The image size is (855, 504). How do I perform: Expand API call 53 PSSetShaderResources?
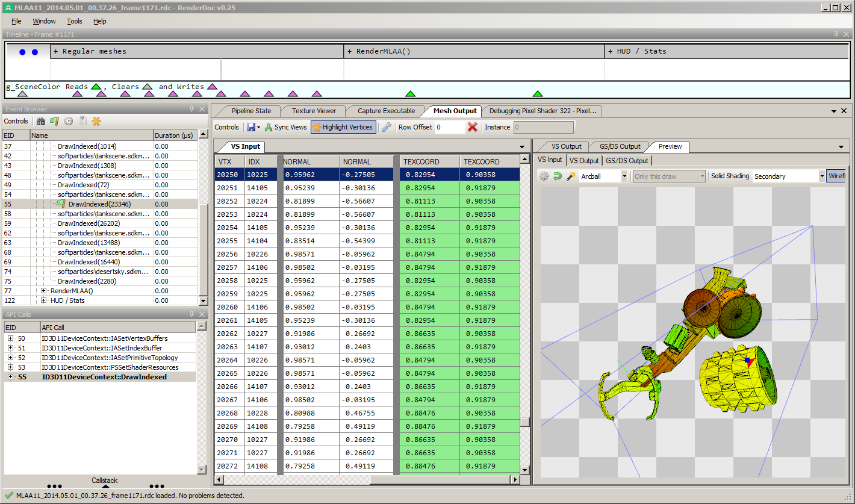10,367
